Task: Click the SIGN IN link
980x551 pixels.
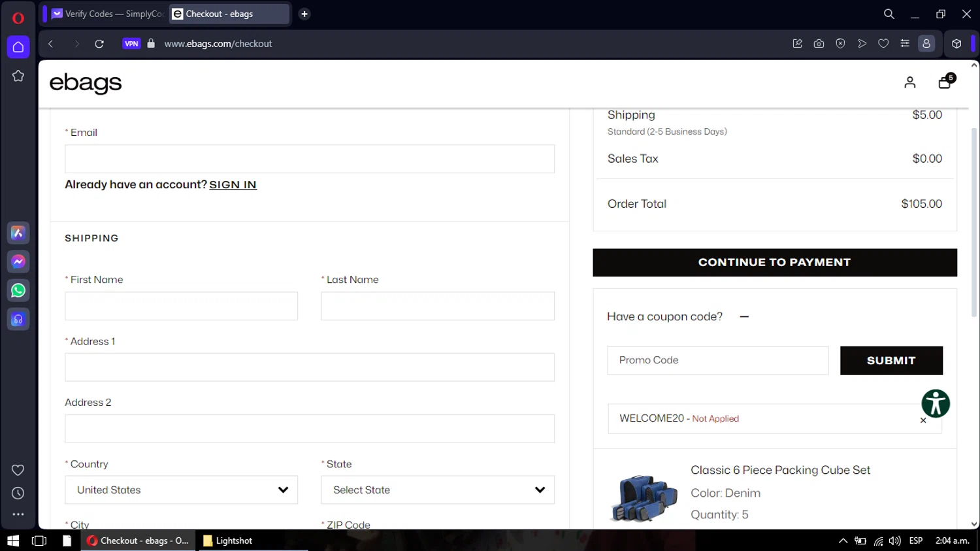Action: pos(233,185)
